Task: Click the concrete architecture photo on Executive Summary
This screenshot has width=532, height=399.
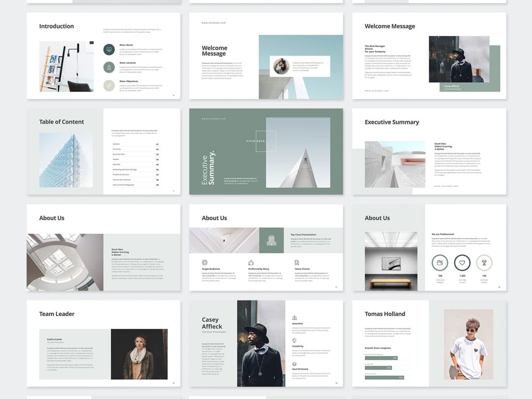Action: pyautogui.click(x=395, y=164)
